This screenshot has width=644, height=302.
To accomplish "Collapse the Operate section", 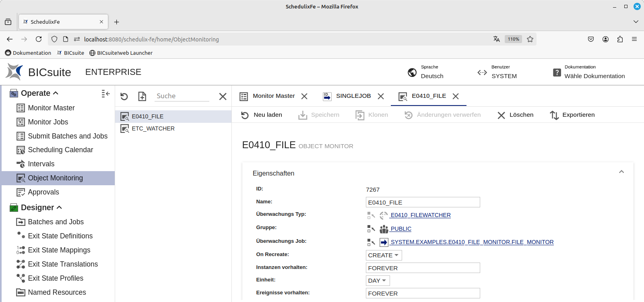I will tap(56, 93).
